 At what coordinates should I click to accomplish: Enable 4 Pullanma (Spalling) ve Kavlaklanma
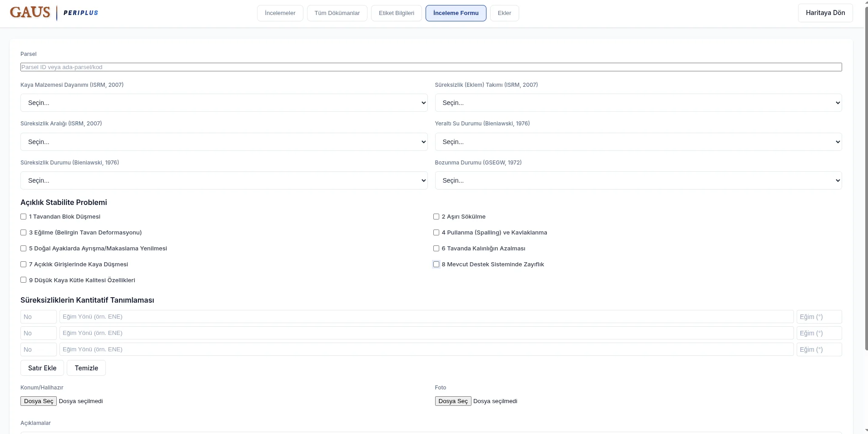pyautogui.click(x=436, y=233)
